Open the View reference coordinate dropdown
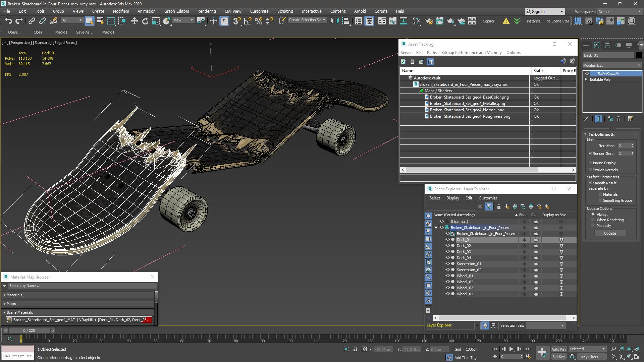 pyautogui.click(x=183, y=20)
